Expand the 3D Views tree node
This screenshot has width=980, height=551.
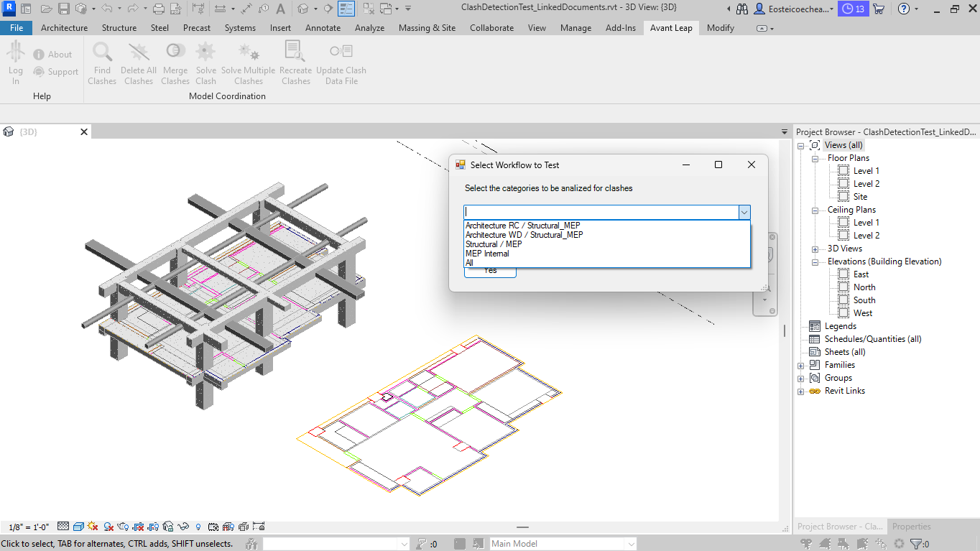point(815,249)
